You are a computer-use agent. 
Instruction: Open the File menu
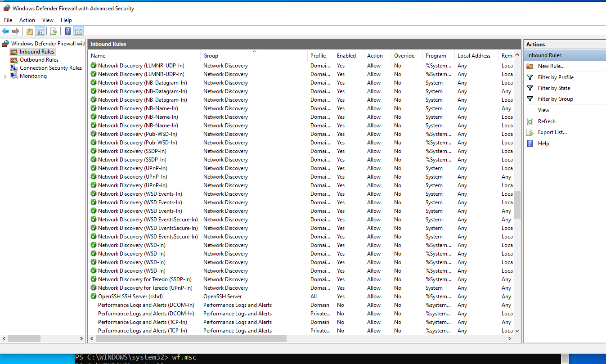tap(8, 20)
